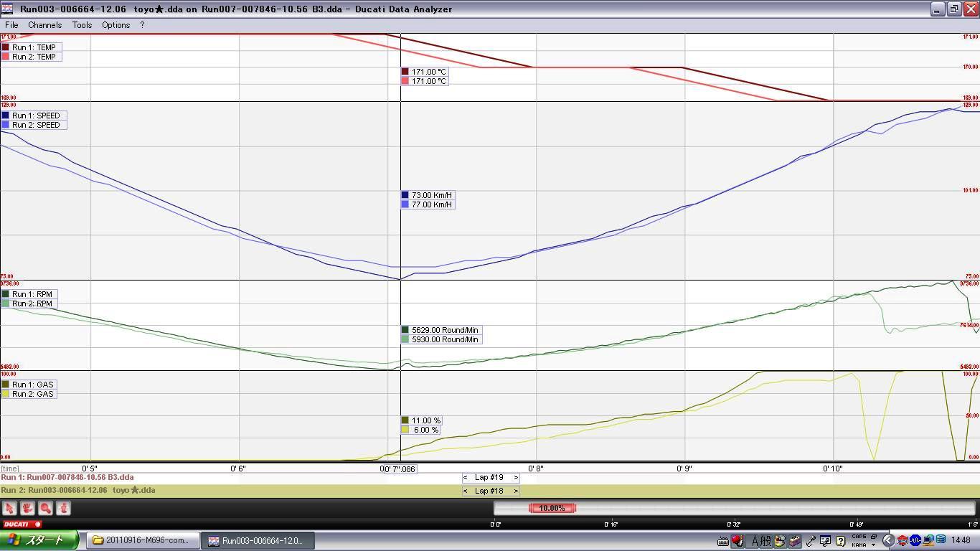Select the fourth red pointing-hand tool
Image resolution: width=980 pixels, height=551 pixels.
63,508
